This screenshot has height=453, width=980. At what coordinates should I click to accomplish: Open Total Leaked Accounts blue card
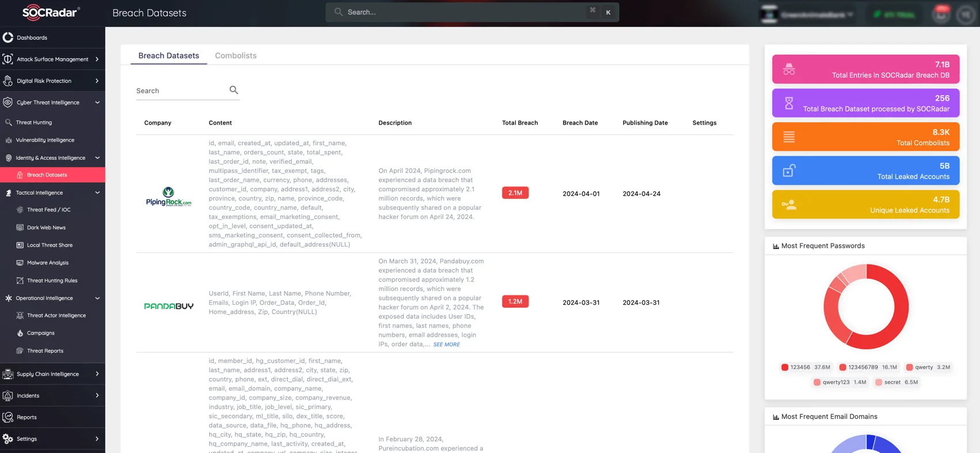point(865,171)
